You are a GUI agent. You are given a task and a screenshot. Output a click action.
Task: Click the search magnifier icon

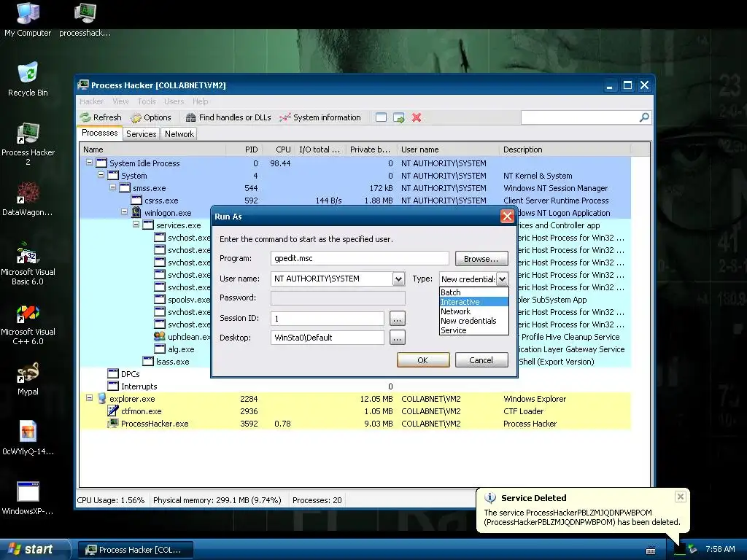pyautogui.click(x=644, y=117)
